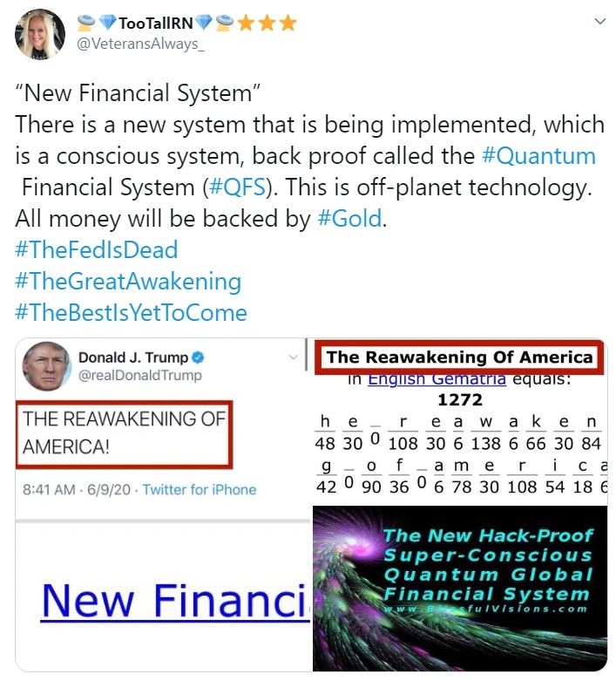The image size is (616, 681).
Task: Click the gold stars beside the username
Action: click(x=267, y=23)
